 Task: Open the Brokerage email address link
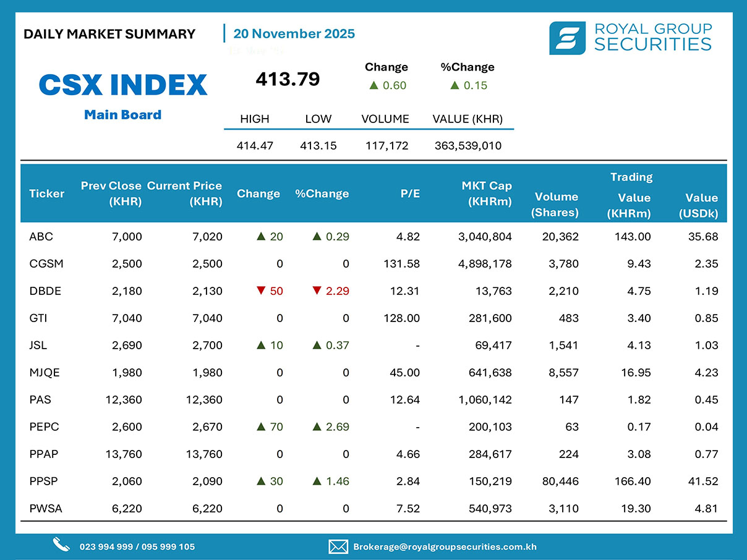click(444, 547)
